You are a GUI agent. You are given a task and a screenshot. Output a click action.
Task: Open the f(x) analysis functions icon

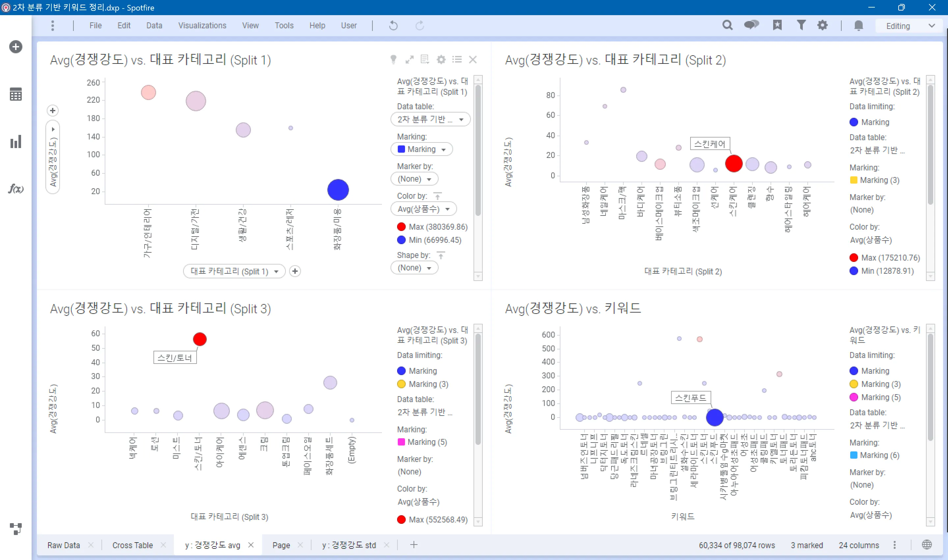click(15, 188)
